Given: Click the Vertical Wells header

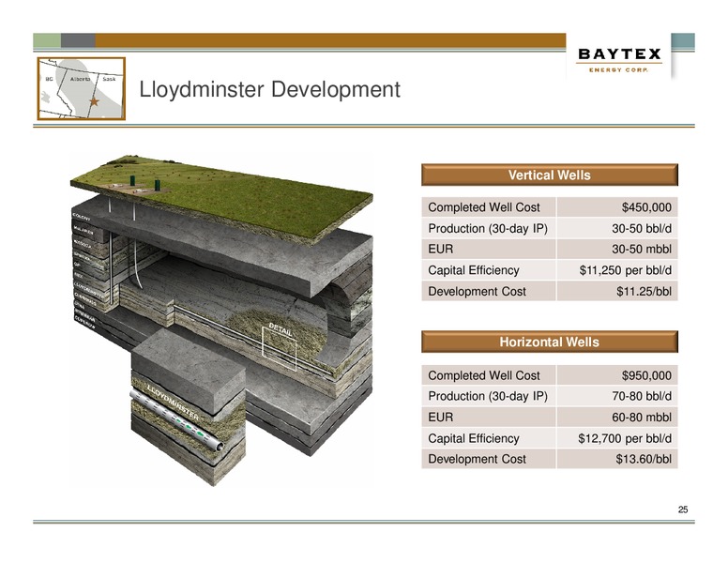Looking at the screenshot, I should (549, 175).
